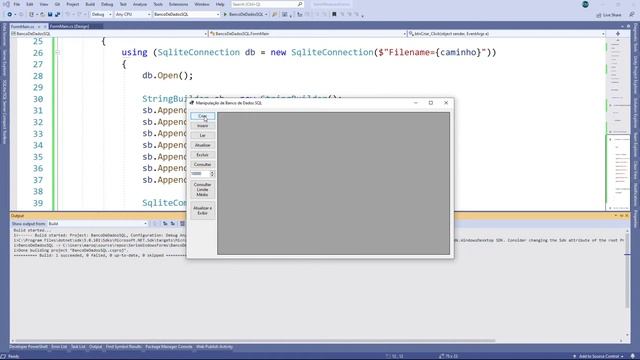Open the Any CPU platform dropdown
The height and width of the screenshot is (360, 640).
click(133, 14)
